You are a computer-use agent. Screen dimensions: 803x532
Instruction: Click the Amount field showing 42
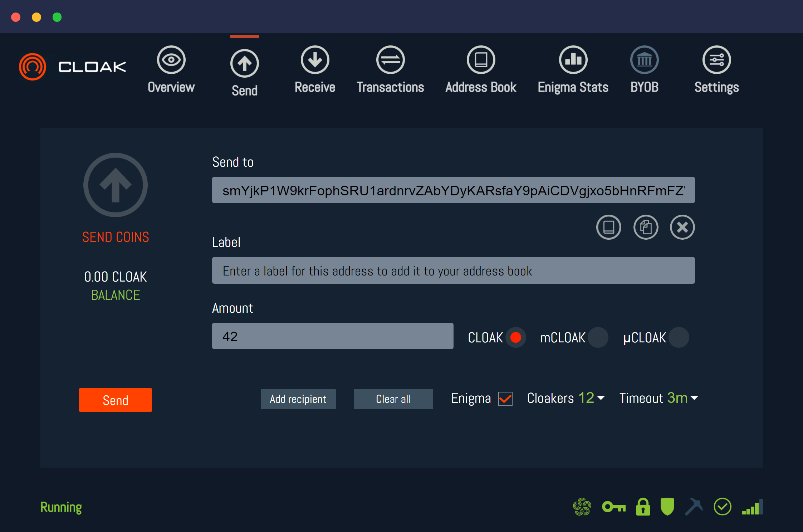tap(333, 336)
